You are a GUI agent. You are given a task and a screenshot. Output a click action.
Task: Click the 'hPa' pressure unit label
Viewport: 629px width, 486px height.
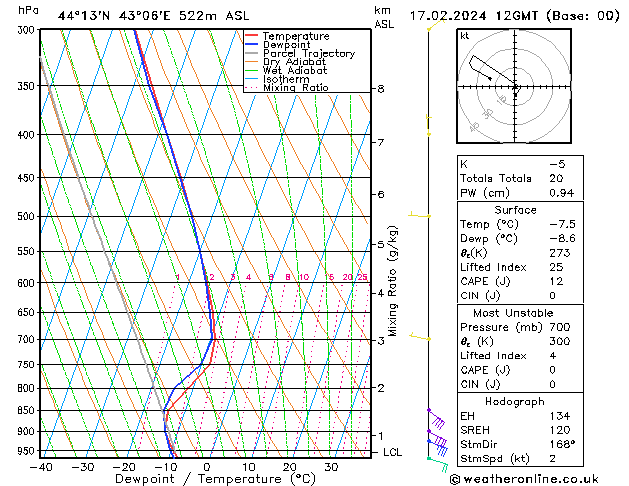(x=28, y=10)
